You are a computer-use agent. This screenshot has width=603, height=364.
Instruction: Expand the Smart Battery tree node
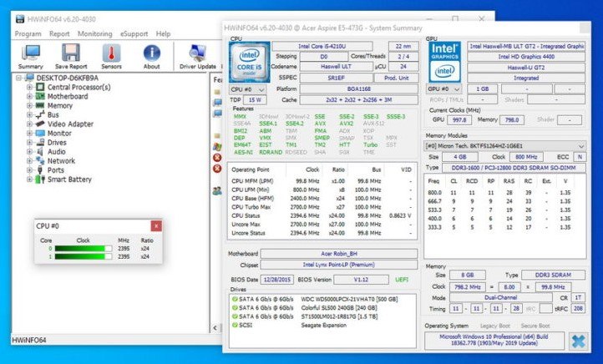click(x=30, y=179)
